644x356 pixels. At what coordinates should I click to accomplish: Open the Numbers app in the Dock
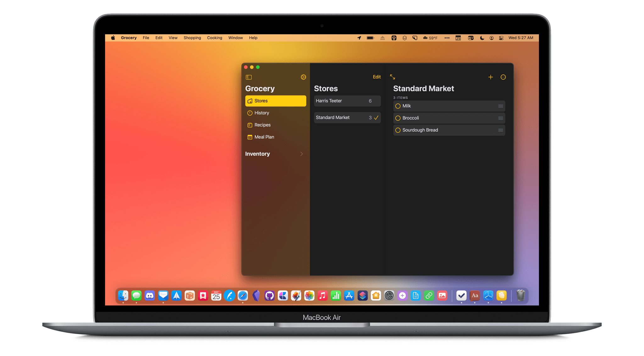(336, 296)
